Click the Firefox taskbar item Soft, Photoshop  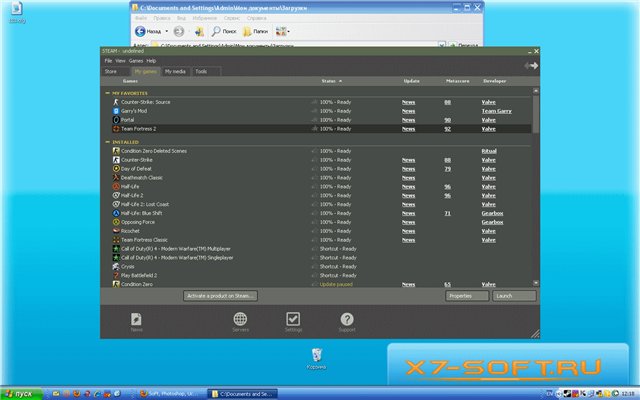coord(167,394)
